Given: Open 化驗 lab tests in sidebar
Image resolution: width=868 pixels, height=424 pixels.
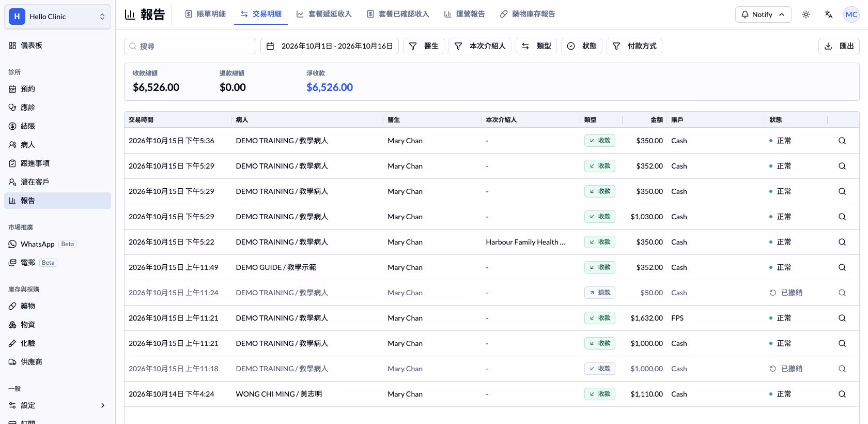Looking at the screenshot, I should (x=57, y=343).
